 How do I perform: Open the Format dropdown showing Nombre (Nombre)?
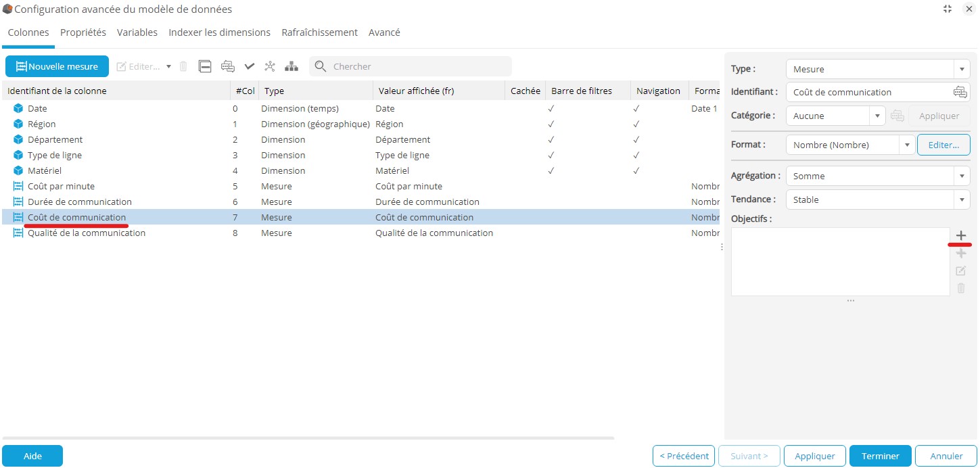pos(850,145)
